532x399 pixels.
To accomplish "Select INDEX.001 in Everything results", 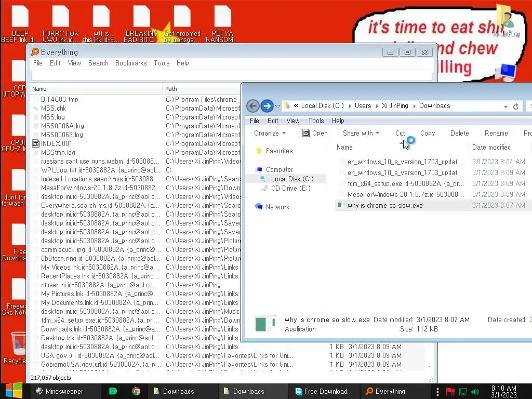I will [x=56, y=143].
